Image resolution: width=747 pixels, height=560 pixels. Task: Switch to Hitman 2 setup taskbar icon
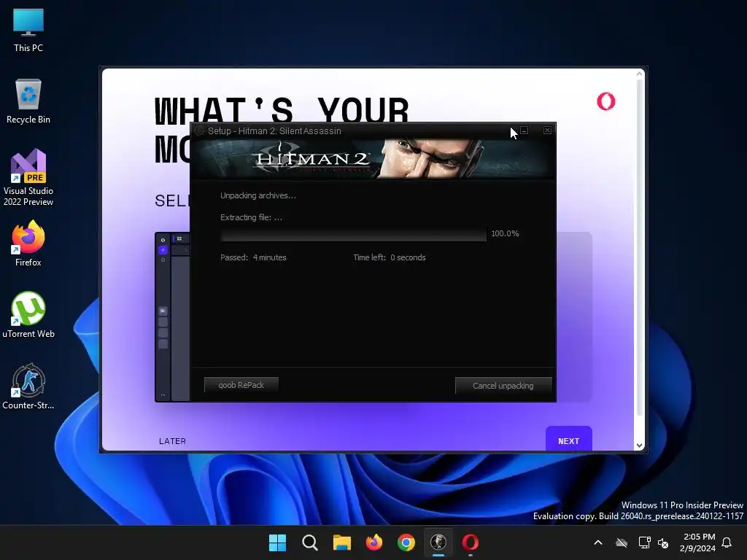(438, 542)
